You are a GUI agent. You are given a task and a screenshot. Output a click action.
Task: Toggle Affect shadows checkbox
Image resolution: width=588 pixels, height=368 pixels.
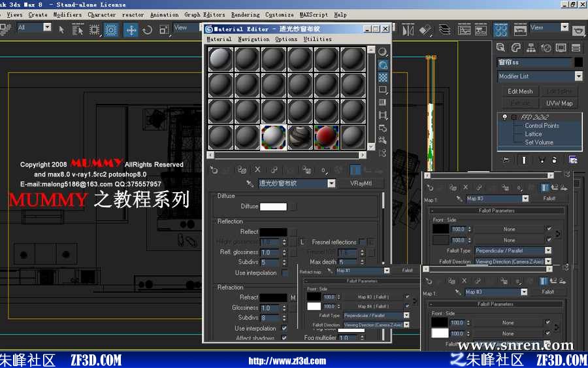[x=284, y=338]
